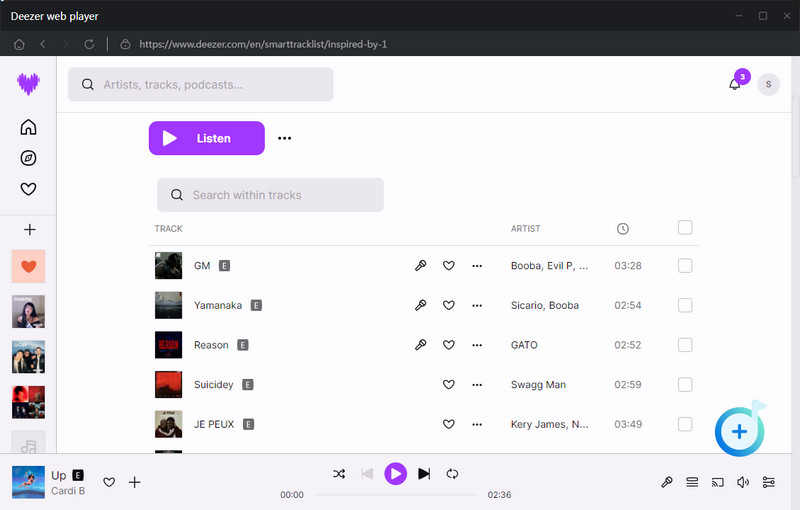Viewport: 800px width, 510px height.
Task: Sort tracks by the TRACK column header
Action: 168,229
